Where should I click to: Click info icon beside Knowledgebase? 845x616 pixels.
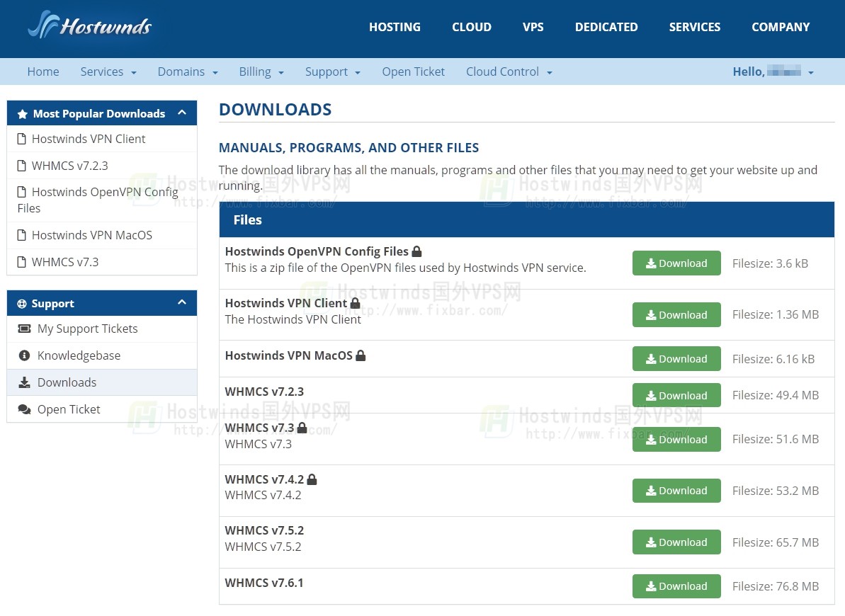pyautogui.click(x=24, y=355)
